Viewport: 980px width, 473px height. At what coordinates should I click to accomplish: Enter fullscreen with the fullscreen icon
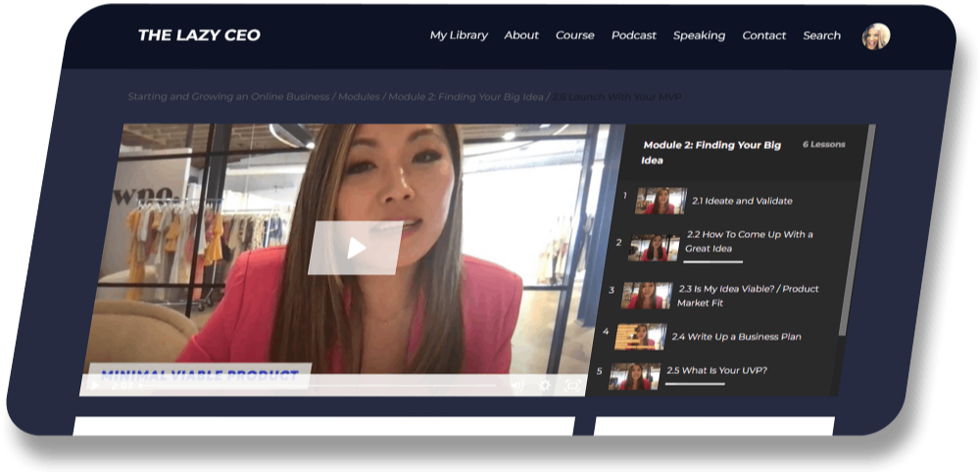click(572, 386)
